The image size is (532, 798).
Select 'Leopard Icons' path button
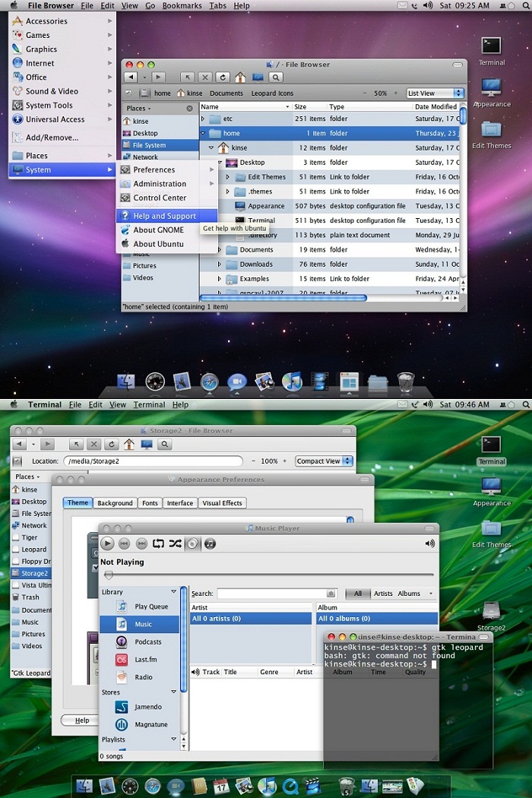point(272,93)
